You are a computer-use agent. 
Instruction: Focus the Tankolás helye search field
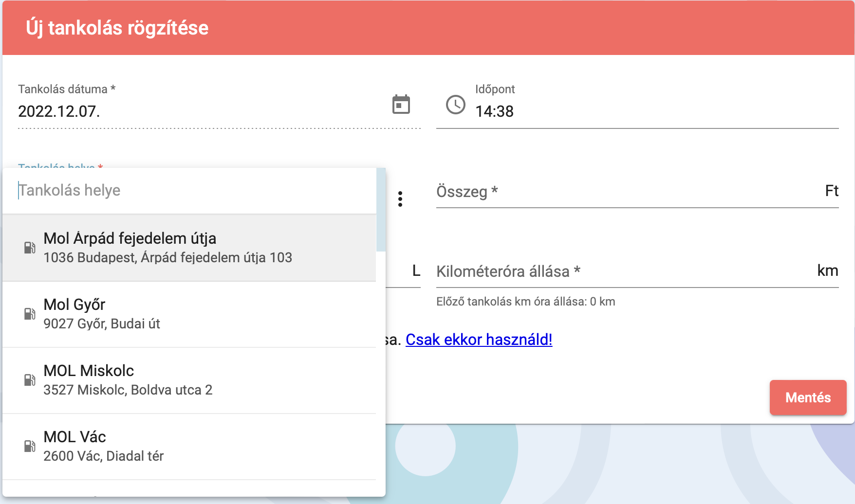189,190
